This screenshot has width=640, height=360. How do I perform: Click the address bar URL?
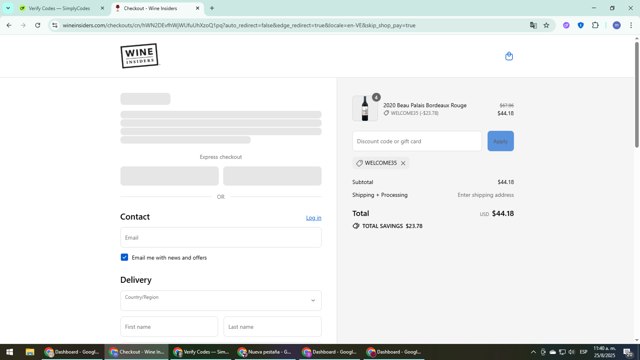click(x=239, y=25)
